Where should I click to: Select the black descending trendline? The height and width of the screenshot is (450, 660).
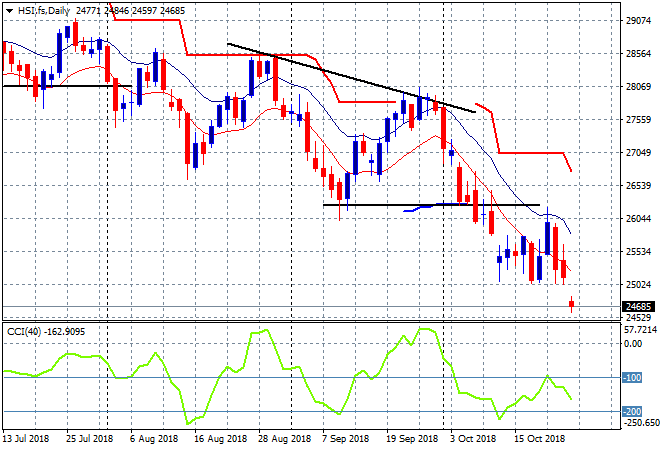coord(351,78)
